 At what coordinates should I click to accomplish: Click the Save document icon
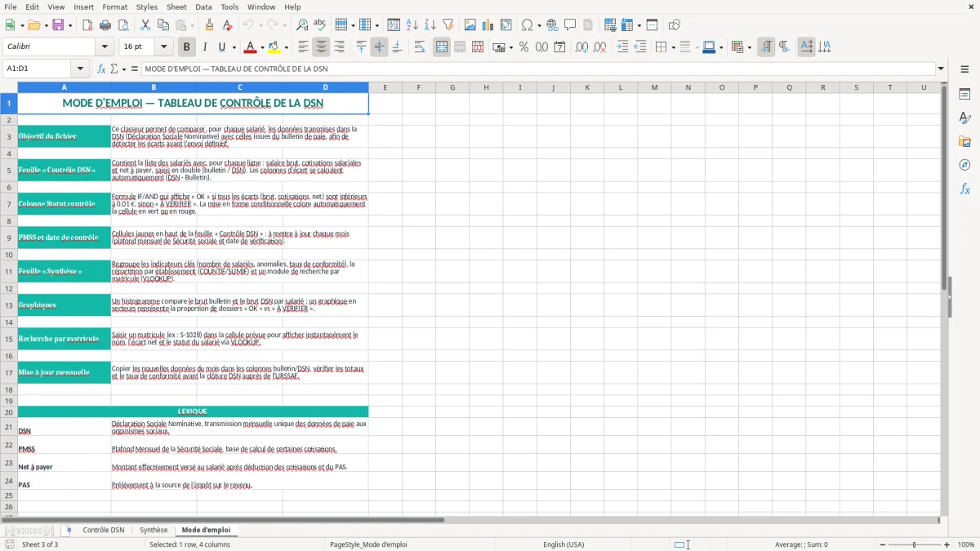tap(58, 25)
